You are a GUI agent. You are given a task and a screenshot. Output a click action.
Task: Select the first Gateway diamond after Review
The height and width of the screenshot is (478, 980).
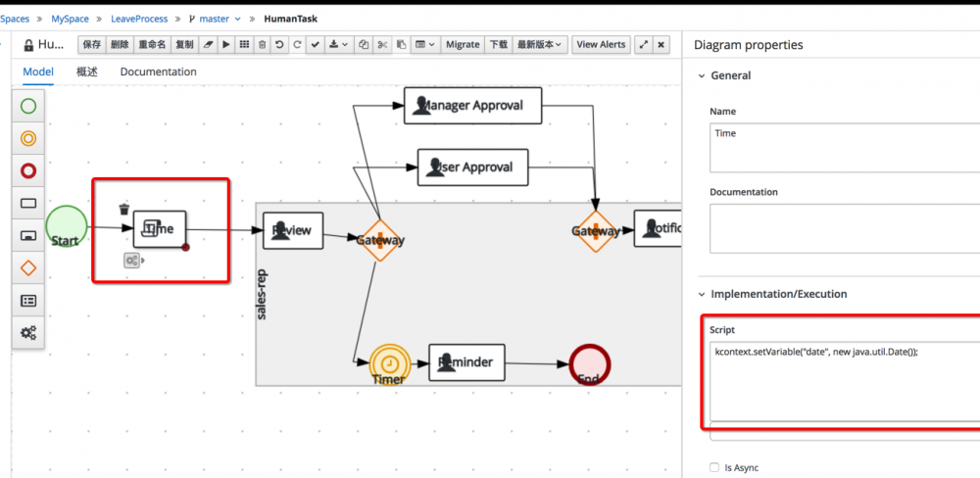379,240
